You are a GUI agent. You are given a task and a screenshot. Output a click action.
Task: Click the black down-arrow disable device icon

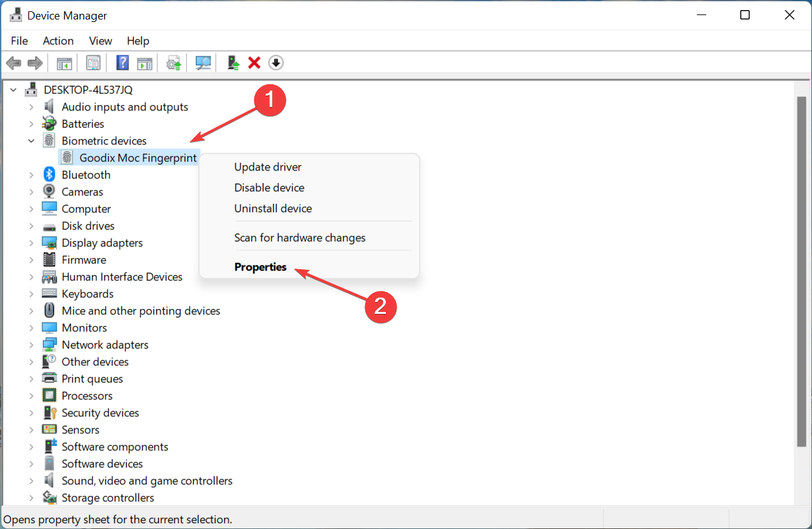276,63
